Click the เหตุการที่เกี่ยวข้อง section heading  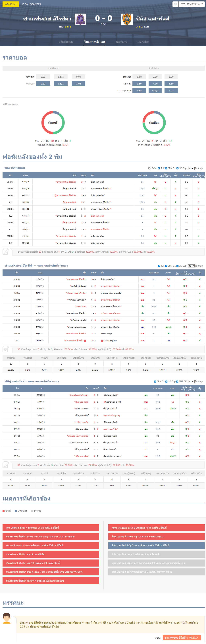(x=26, y=499)
